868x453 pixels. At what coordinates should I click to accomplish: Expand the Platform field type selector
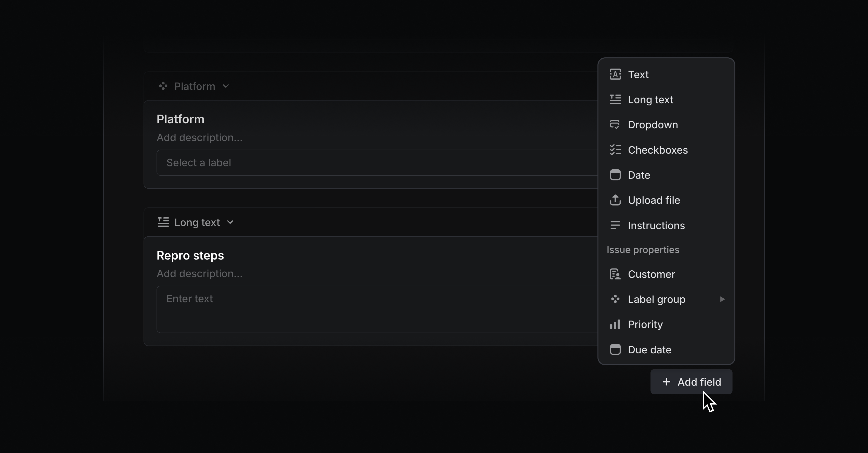[226, 86]
